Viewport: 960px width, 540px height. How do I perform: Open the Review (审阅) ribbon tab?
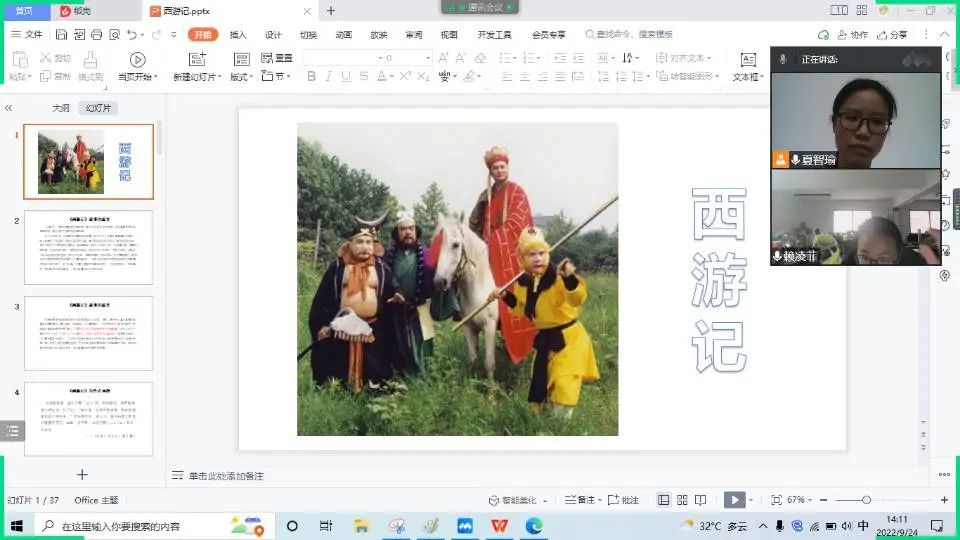414,35
